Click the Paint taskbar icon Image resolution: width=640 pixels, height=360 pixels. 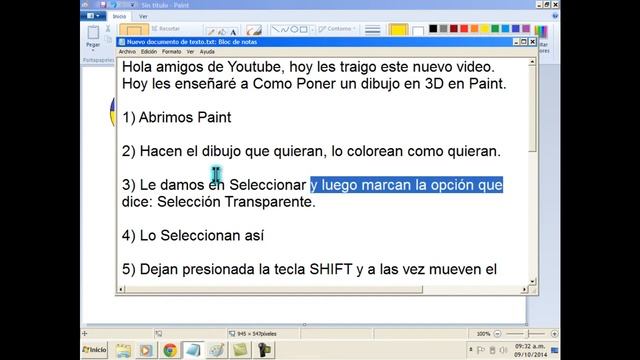click(217, 350)
